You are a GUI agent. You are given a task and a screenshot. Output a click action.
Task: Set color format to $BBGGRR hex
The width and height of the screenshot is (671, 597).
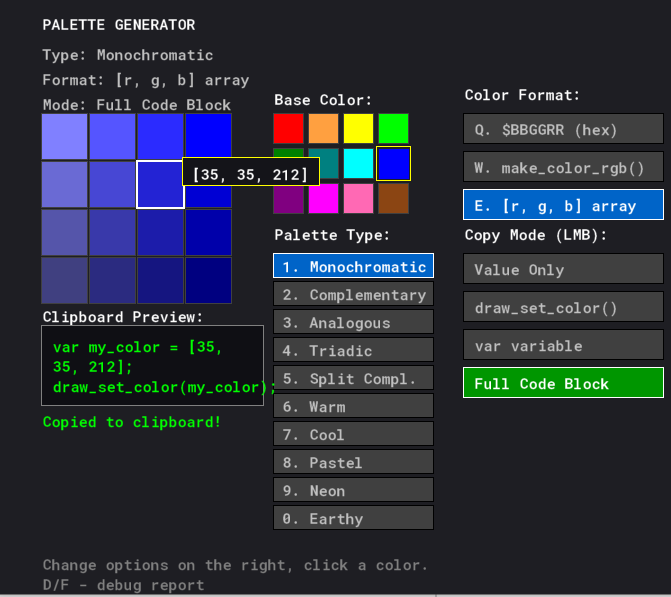[563, 129]
